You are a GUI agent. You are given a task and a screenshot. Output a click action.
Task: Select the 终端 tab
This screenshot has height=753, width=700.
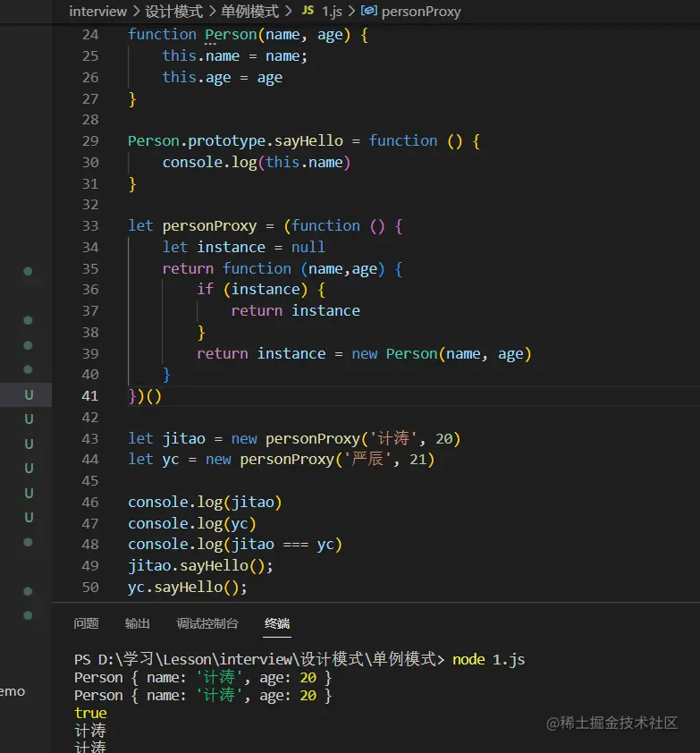(277, 623)
